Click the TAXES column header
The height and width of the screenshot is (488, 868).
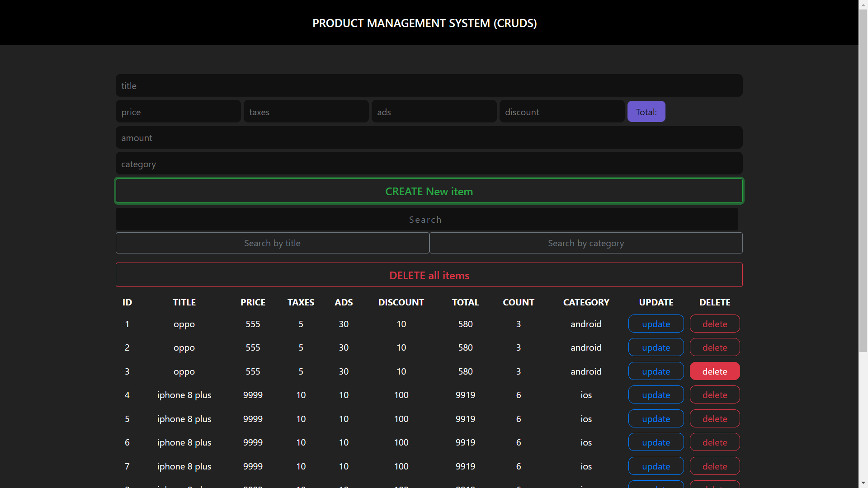tap(301, 302)
